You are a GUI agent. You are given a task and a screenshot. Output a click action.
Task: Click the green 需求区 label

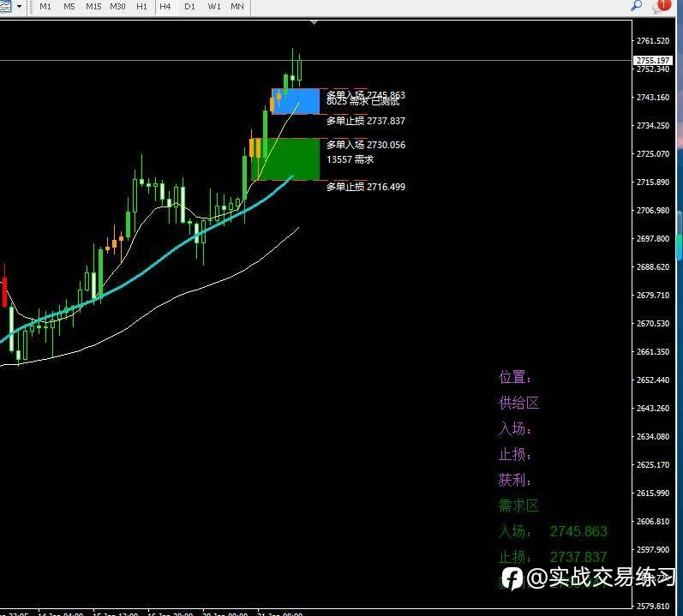(518, 505)
